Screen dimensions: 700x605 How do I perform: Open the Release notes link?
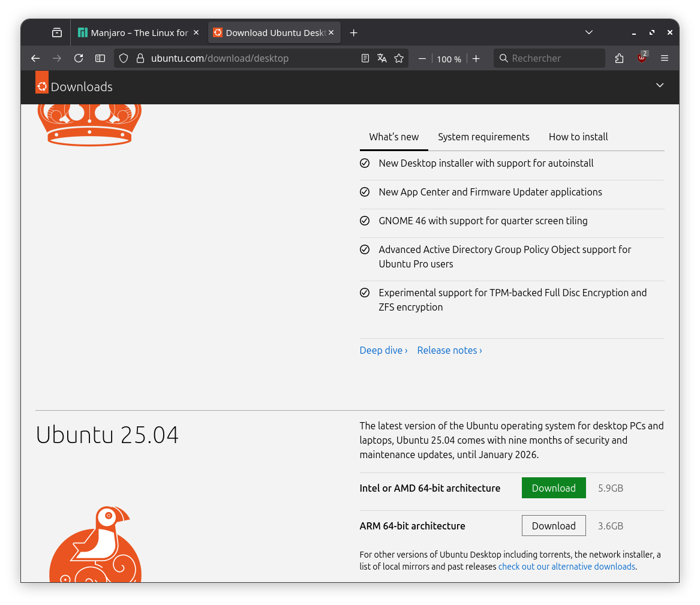point(449,350)
